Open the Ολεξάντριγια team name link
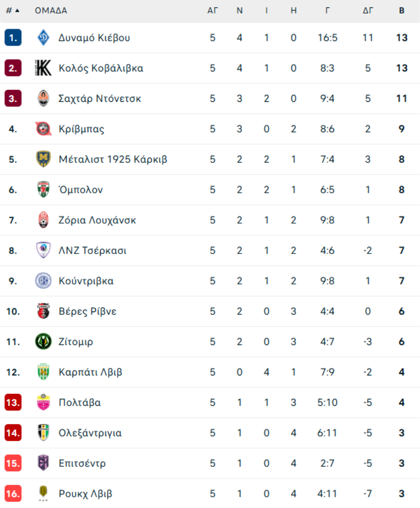 [x=90, y=433]
